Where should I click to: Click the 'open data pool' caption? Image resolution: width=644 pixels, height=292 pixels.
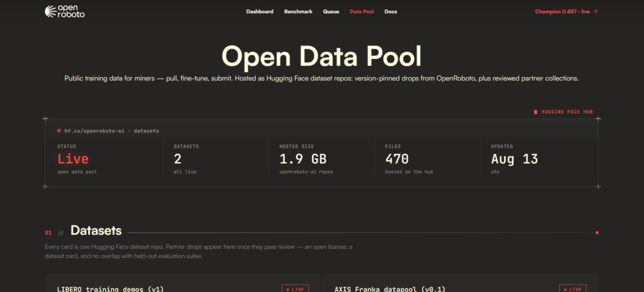[77, 172]
